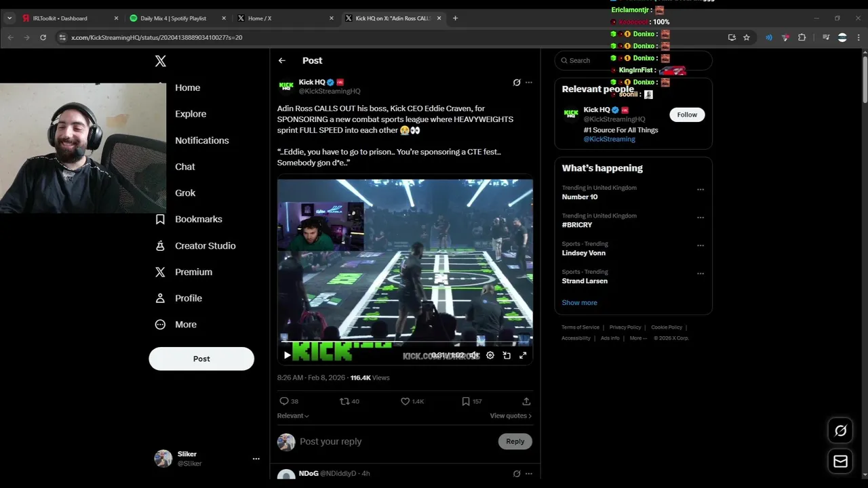Open Chrome profile avatar

click(842, 37)
